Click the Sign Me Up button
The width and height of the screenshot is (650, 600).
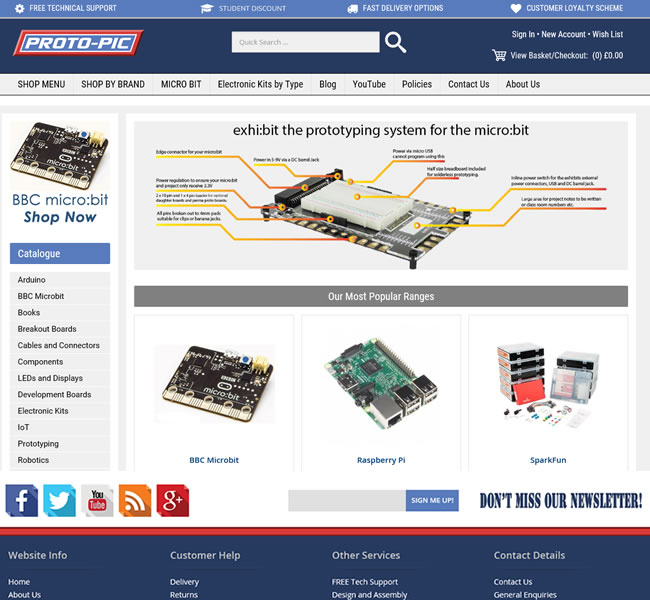[x=432, y=500]
